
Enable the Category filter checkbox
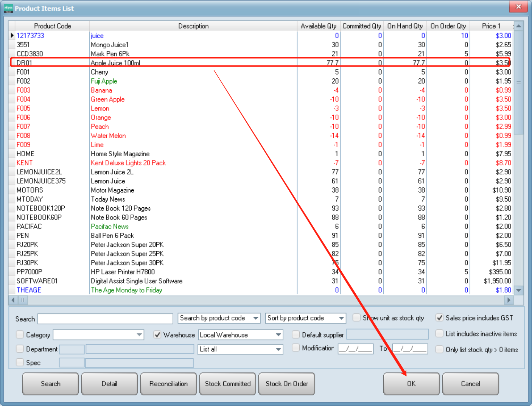pos(20,334)
